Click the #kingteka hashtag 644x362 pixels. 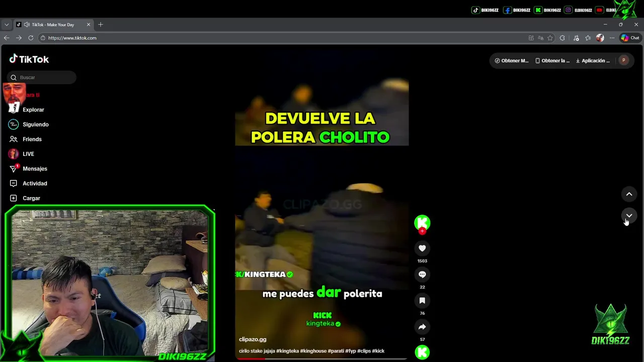[x=287, y=351]
